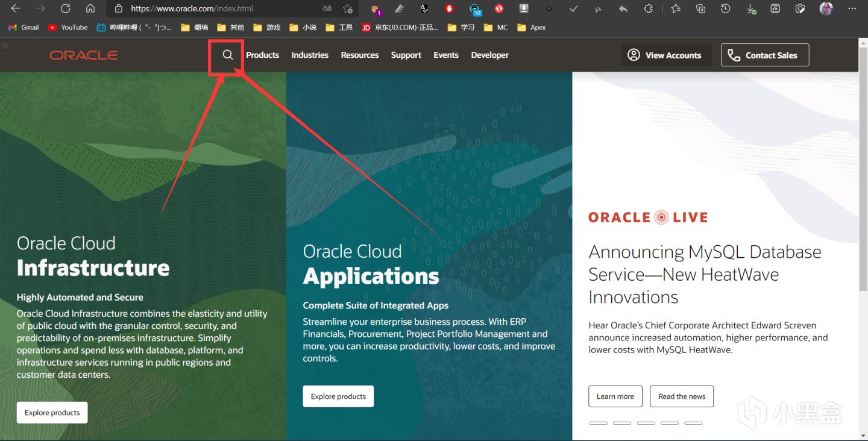
Task: Select the third carousel slide indicator
Action: coord(646,423)
